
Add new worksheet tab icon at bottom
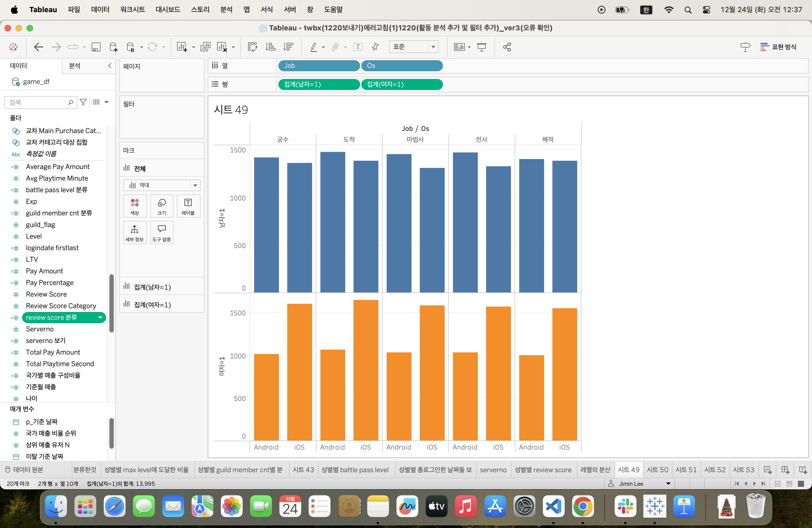coord(767,470)
